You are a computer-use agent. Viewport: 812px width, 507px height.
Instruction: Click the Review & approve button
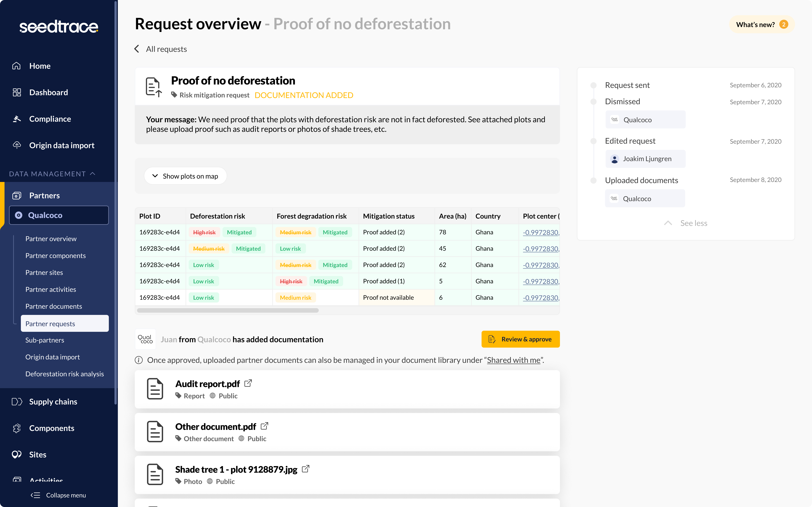pos(520,339)
